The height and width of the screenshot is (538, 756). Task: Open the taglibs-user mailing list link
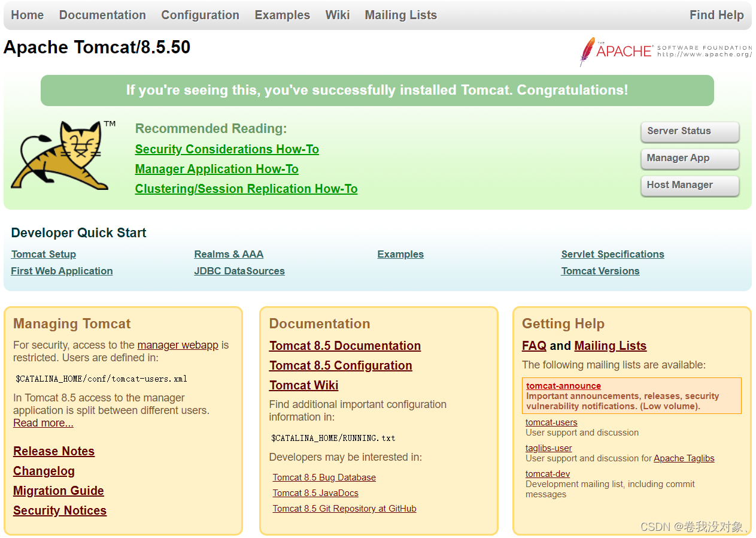tap(548, 448)
